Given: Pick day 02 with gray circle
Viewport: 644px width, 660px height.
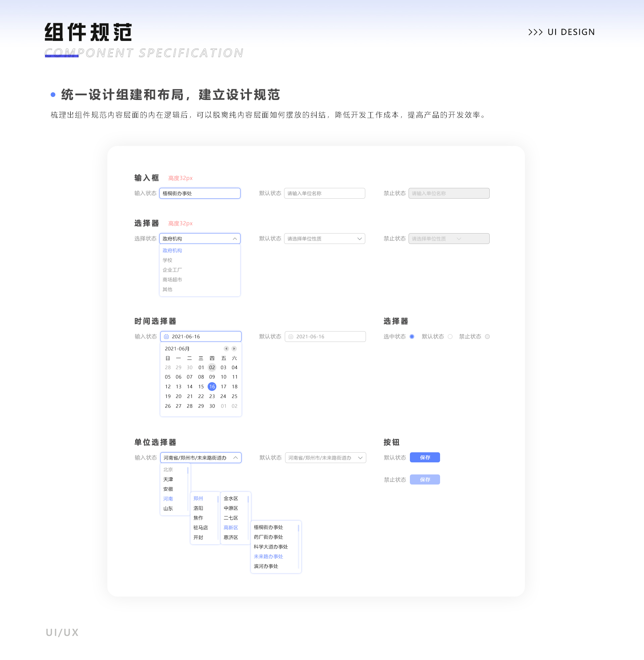Looking at the screenshot, I should tap(212, 367).
